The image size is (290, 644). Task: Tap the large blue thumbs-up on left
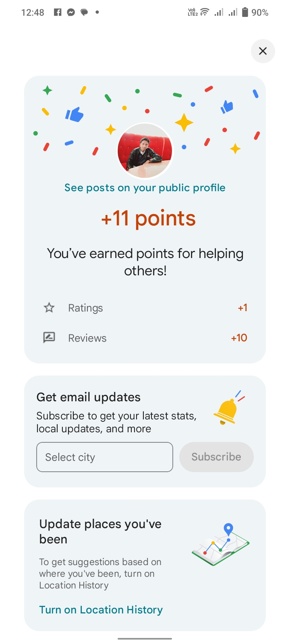pos(75,114)
